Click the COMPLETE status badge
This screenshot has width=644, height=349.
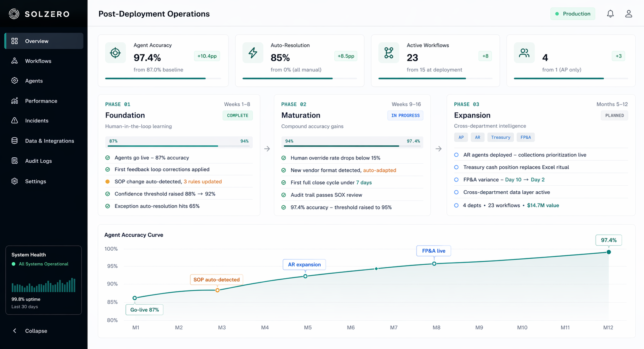click(238, 115)
